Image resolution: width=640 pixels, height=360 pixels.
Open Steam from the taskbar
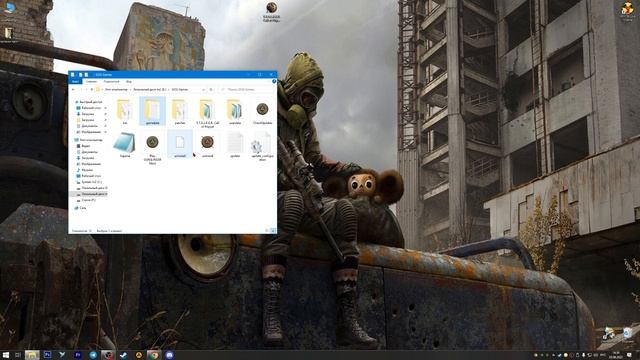124,355
